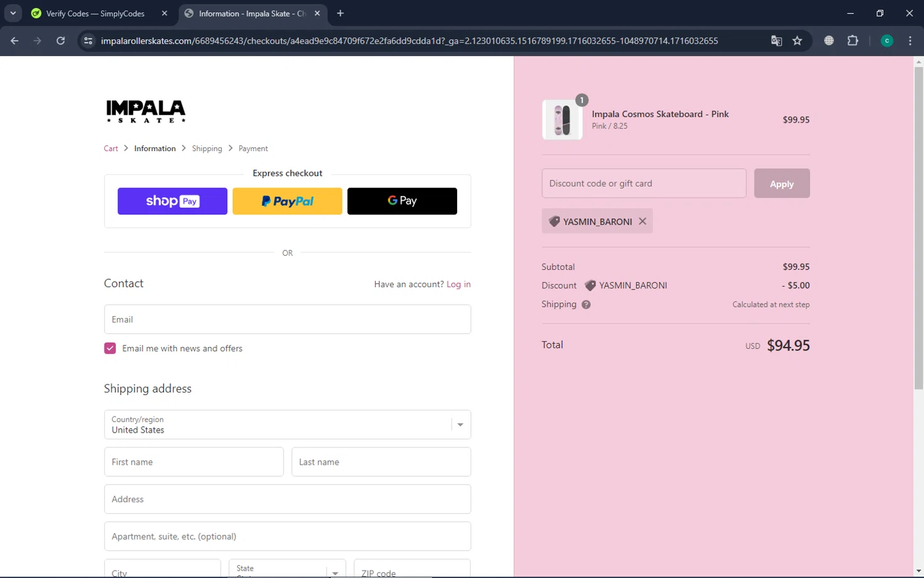924x578 pixels.
Task: Click the - $5.00 discount amount
Action: click(796, 285)
